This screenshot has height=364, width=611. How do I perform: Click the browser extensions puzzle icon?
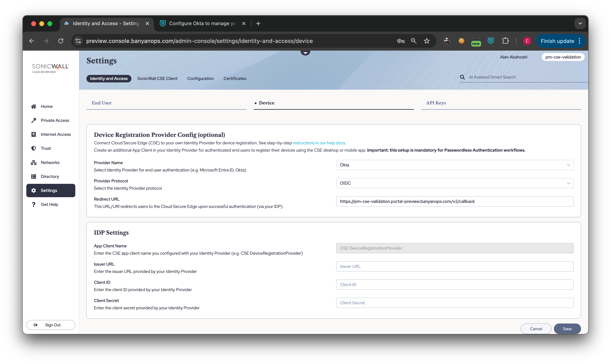tap(505, 41)
